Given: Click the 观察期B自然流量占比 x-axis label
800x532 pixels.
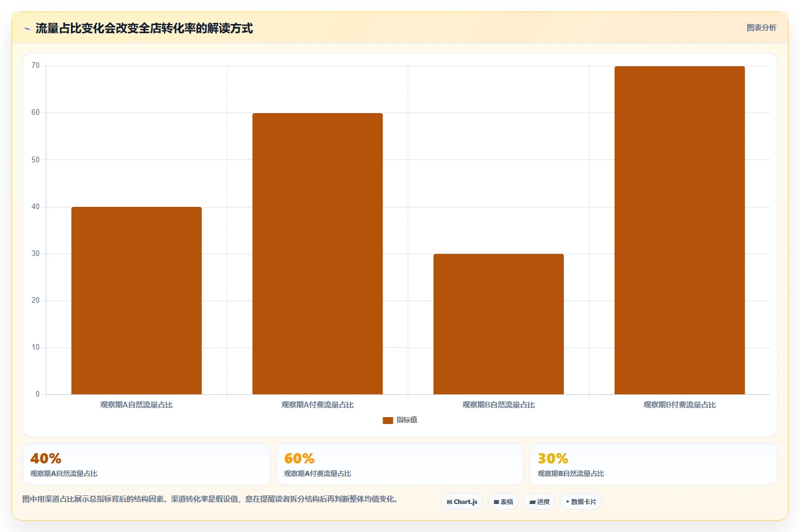Looking at the screenshot, I should click(x=499, y=405).
